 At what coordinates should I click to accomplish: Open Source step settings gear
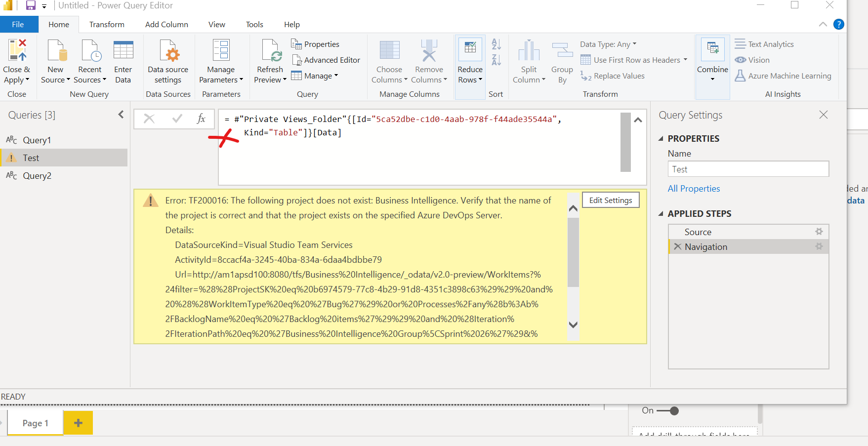819,232
